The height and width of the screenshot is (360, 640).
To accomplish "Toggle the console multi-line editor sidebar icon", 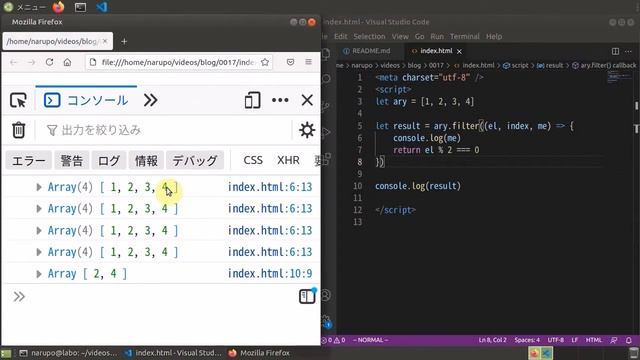I will coord(307,296).
